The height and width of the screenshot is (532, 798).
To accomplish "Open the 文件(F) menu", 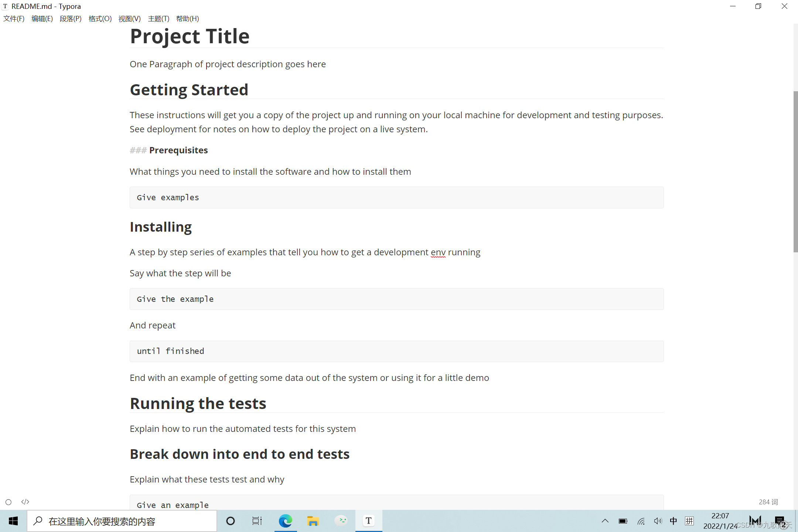I will point(14,18).
